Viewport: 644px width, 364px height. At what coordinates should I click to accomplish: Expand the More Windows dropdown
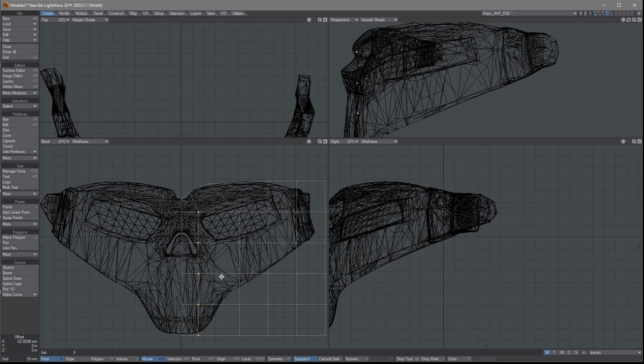[20, 93]
